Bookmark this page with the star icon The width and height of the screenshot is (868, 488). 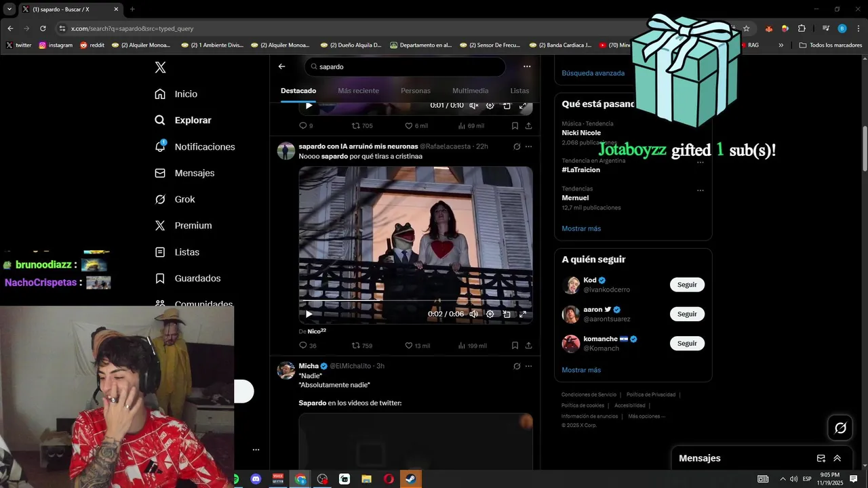[746, 28]
